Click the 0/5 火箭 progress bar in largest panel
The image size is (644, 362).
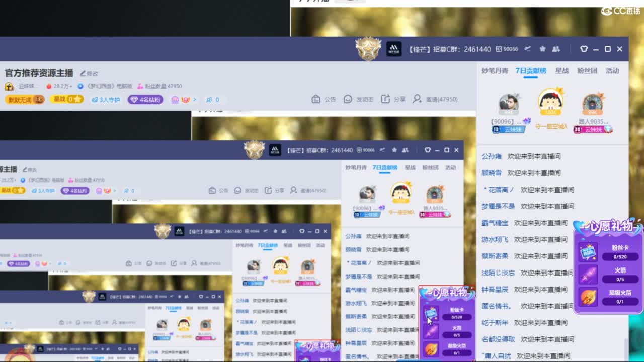point(620,279)
